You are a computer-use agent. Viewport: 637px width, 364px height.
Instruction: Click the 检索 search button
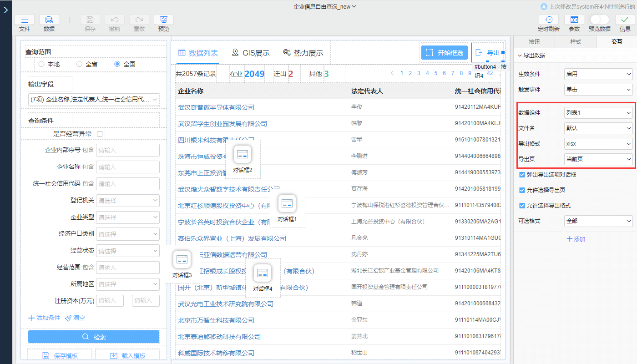pos(94,337)
